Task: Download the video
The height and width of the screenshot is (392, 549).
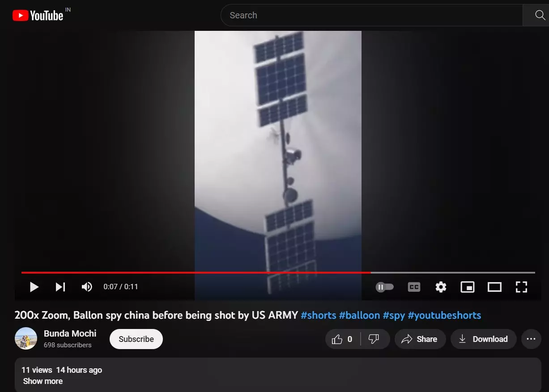Action: point(483,339)
